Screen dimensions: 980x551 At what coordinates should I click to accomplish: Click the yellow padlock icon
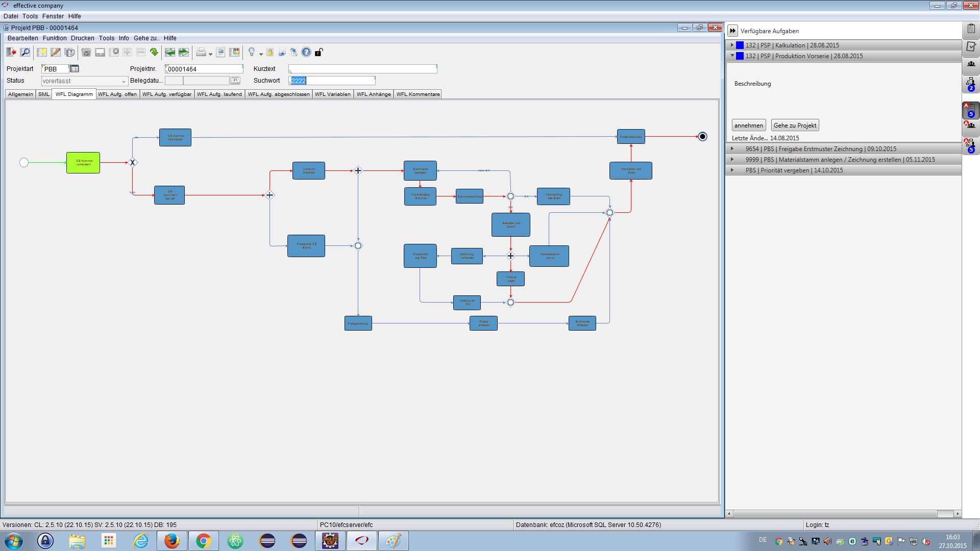pos(270,52)
